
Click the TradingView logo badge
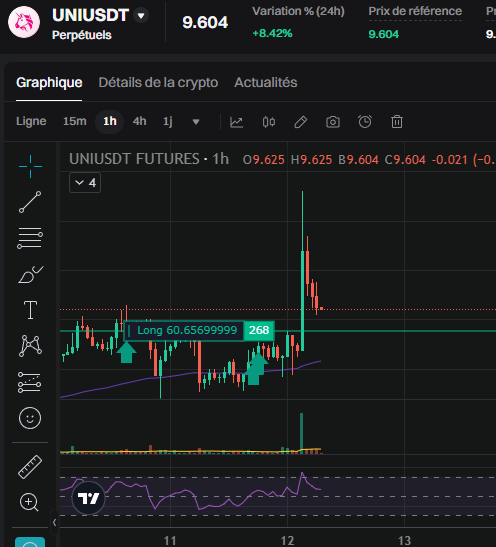88,498
